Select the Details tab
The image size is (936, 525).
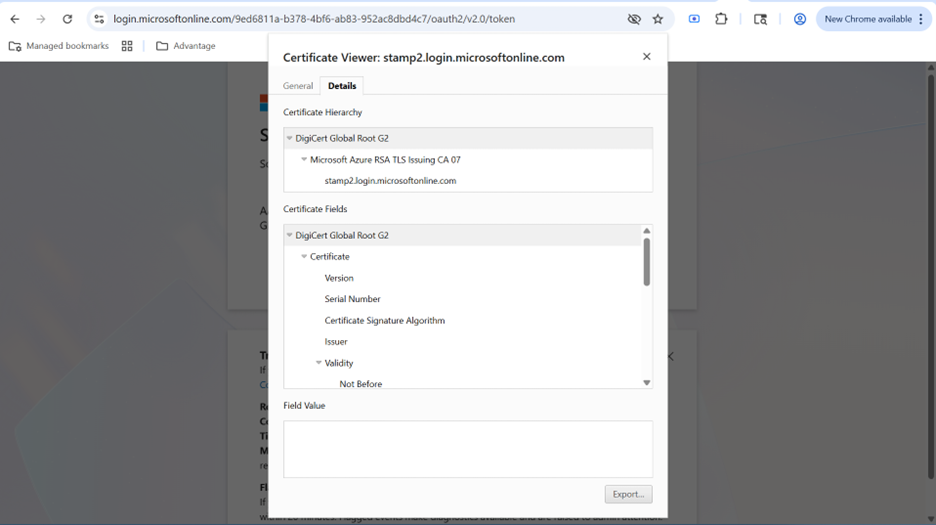[x=342, y=86]
